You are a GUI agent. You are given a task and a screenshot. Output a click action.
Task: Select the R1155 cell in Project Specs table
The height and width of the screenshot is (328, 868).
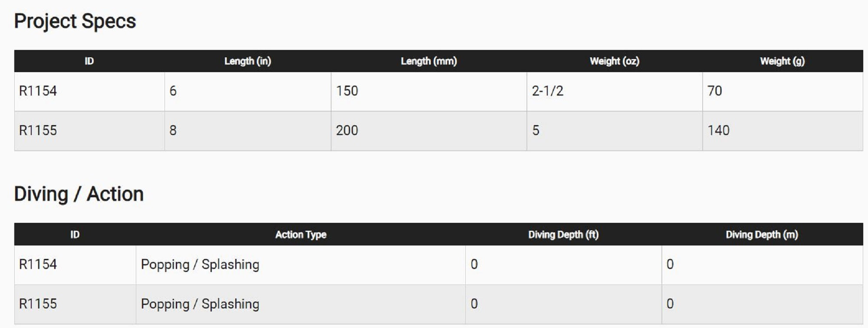38,130
